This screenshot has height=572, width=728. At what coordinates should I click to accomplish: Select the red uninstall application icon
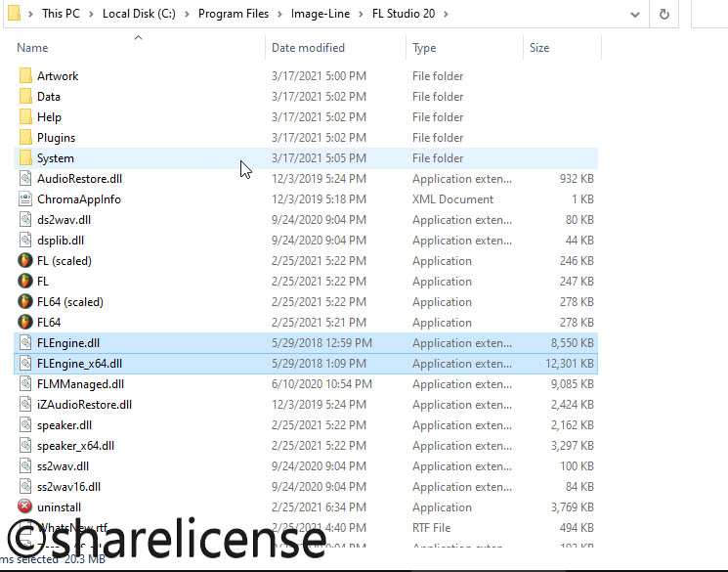click(x=25, y=506)
